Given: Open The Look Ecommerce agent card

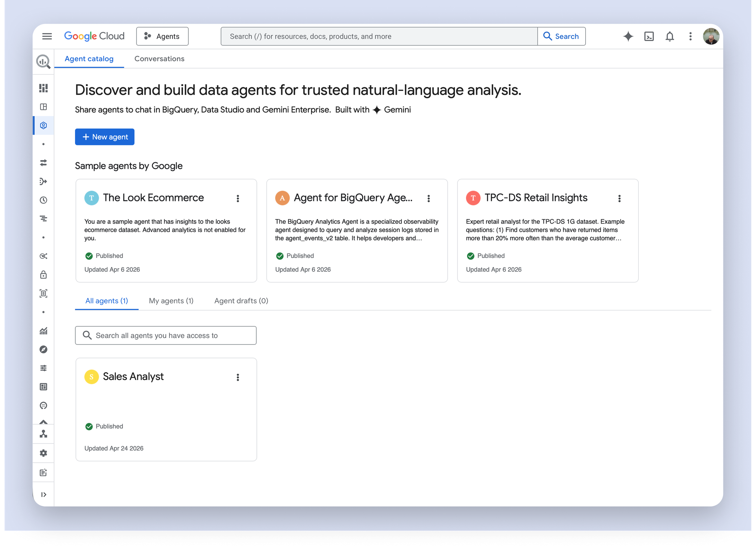Looking at the screenshot, I should (x=166, y=231).
